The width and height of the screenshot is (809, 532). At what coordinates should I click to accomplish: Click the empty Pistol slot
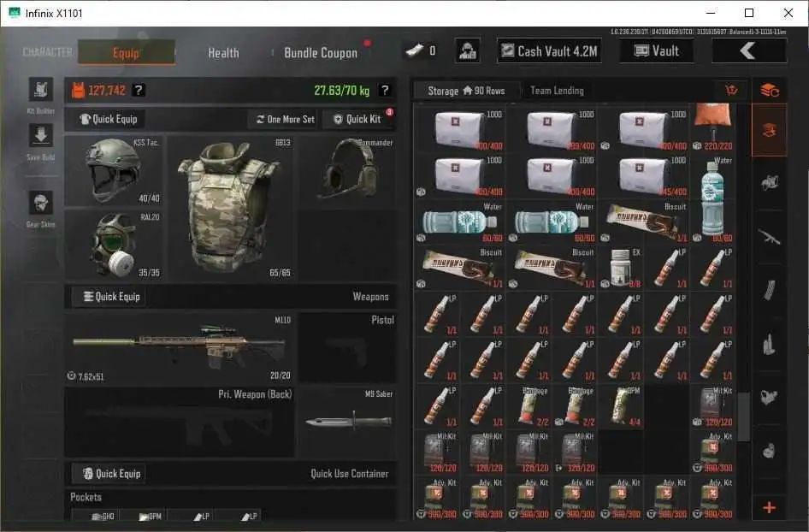(x=348, y=348)
